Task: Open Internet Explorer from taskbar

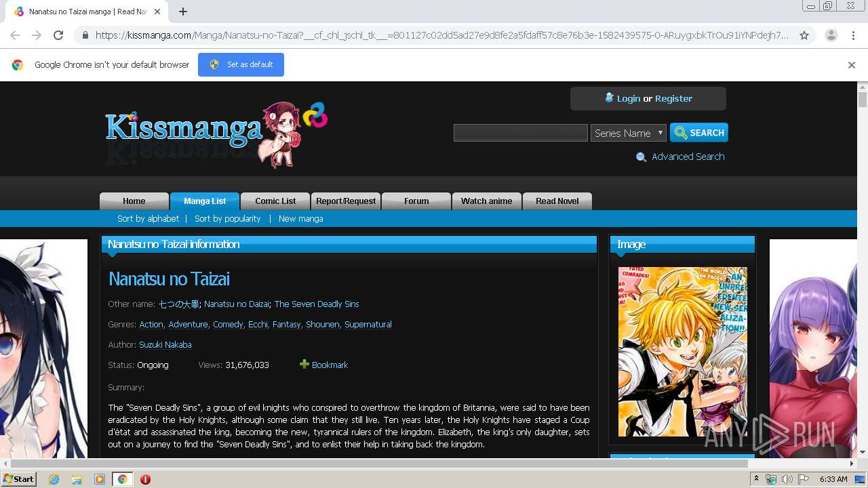Action: pyautogui.click(x=54, y=479)
